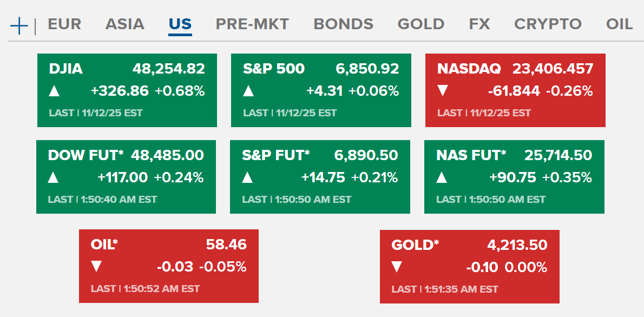The height and width of the screenshot is (317, 644).
Task: Open the NASDAQ 23,406.457 quote tile
Action: point(515,90)
